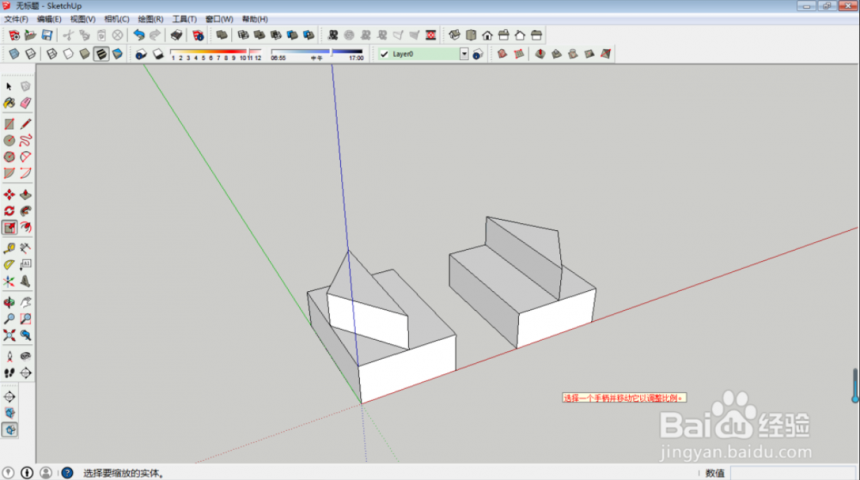Open the 窗口(W) menu
This screenshot has height=480, width=860.
tap(219, 19)
